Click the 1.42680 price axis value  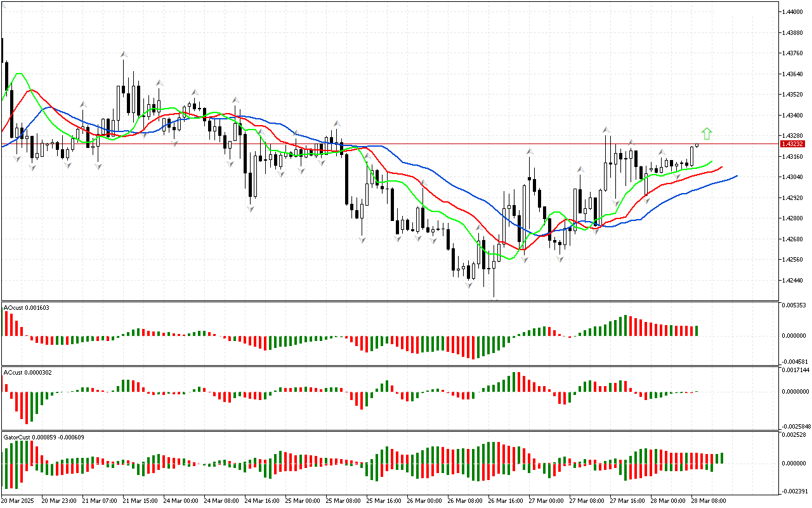(793, 239)
